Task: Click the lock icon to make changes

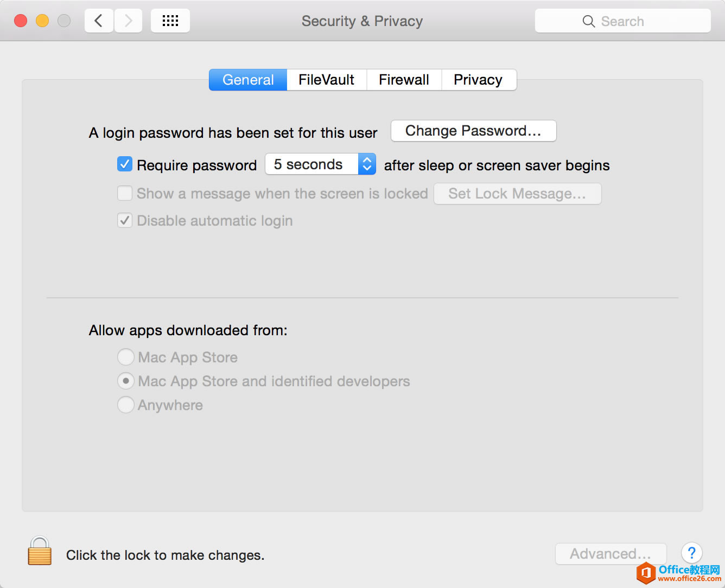Action: 39,551
